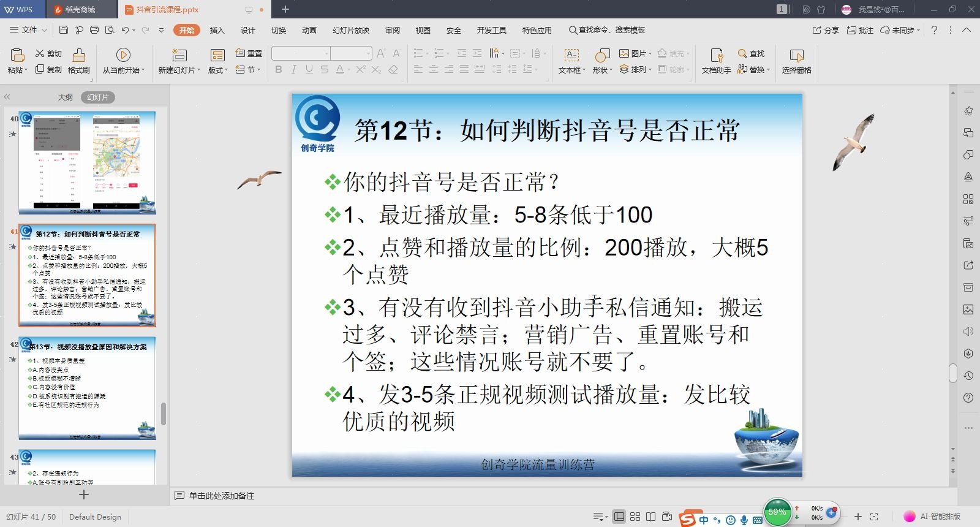Open the Transitions (切换) ribbon tab
Viewport: 980px width, 527px height.
[279, 30]
